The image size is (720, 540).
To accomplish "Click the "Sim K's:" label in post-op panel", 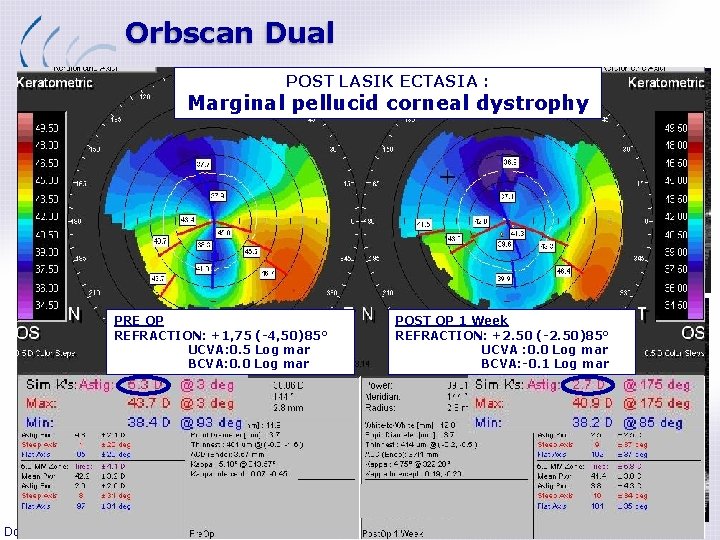I will click(499, 384).
